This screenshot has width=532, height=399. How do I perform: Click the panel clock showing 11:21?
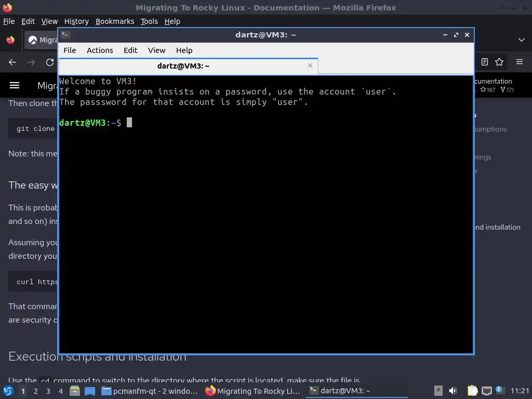pos(520,391)
